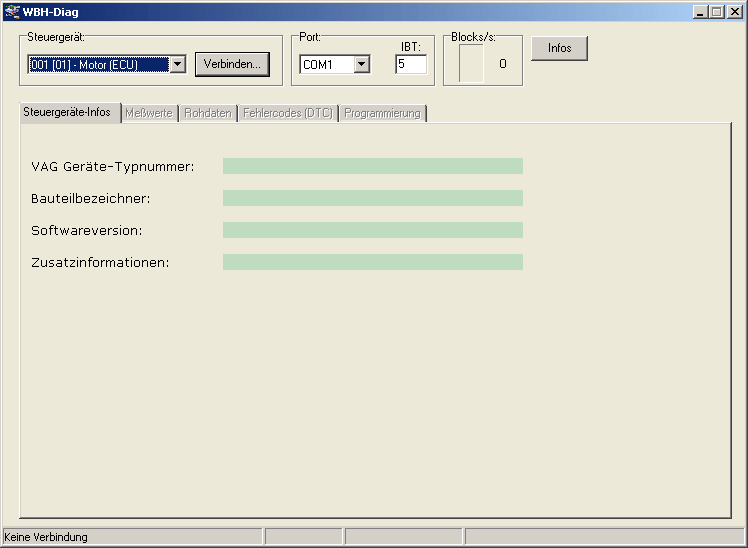Image resolution: width=748 pixels, height=548 pixels.
Task: Go to the Fehlercodes (DTC) tab
Action: point(287,114)
